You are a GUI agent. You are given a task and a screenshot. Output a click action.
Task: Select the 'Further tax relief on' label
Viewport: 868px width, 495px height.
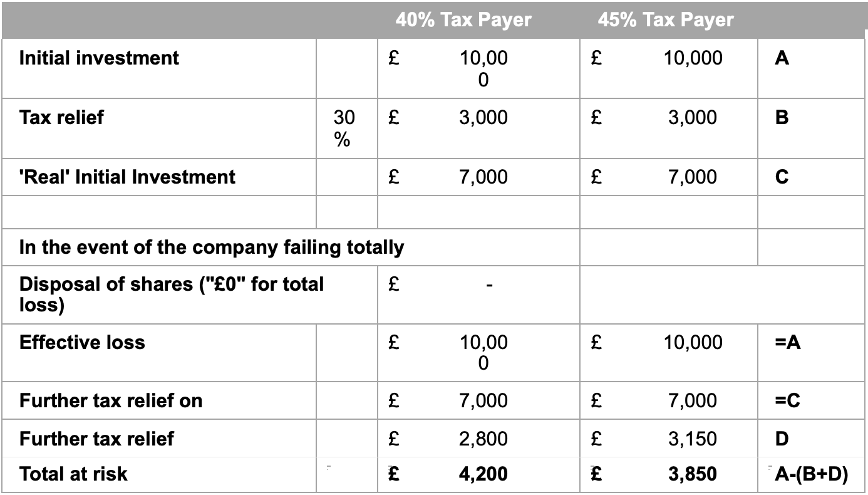pyautogui.click(x=111, y=400)
